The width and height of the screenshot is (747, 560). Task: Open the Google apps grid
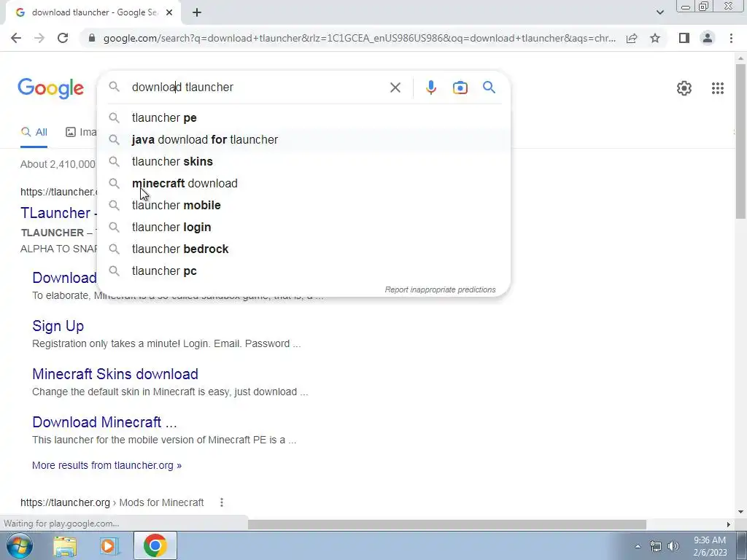point(718,88)
